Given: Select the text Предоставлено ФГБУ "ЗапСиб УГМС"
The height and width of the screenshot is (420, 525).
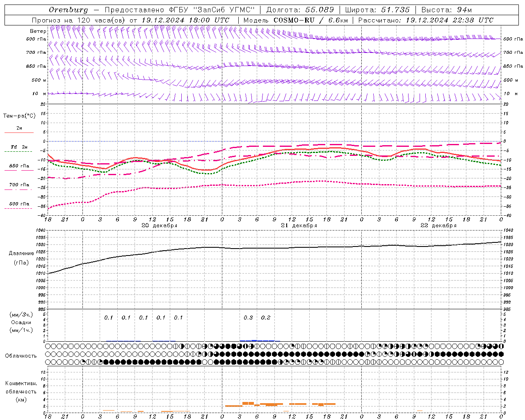Looking at the screenshot, I should tap(180, 10).
